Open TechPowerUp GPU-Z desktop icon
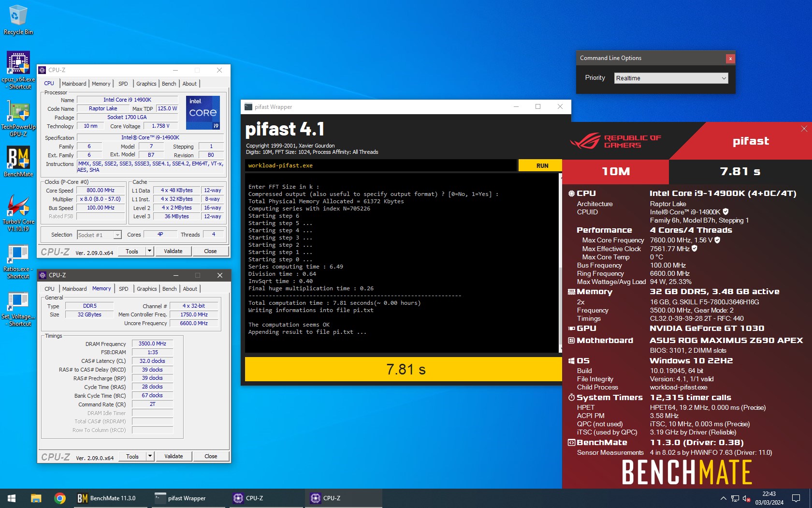 (18, 118)
